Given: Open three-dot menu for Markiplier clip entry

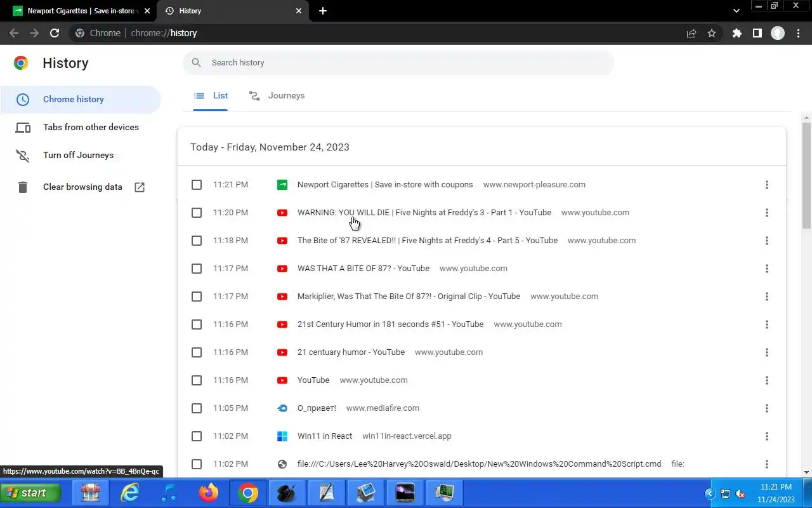Looking at the screenshot, I should tap(766, 297).
